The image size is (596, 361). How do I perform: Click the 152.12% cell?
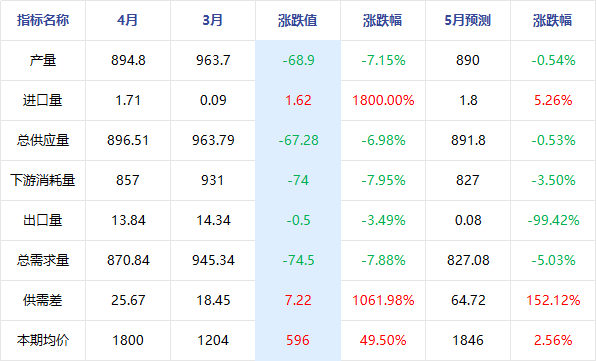click(553, 301)
